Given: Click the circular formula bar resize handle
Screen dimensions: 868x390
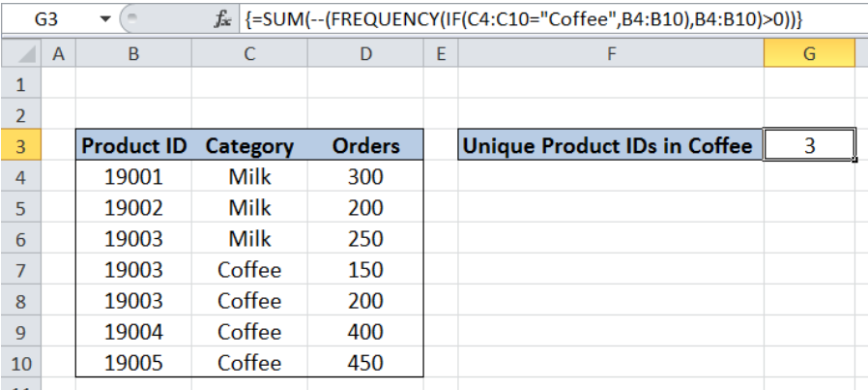Looking at the screenshot, I should [133, 16].
